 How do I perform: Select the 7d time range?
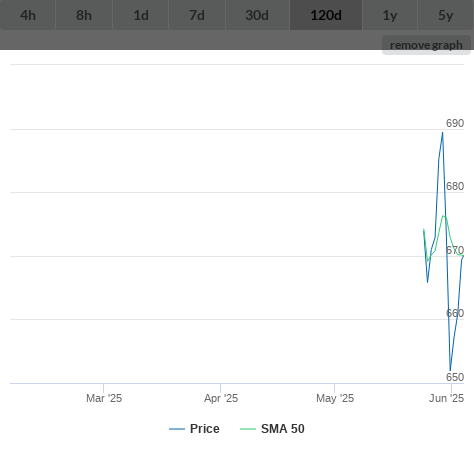point(197,15)
